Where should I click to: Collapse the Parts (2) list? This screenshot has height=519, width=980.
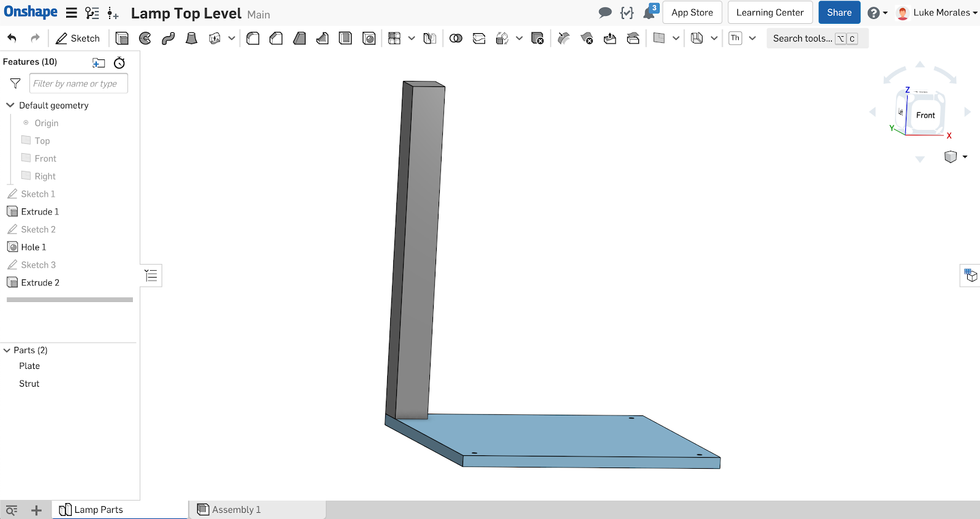point(7,350)
